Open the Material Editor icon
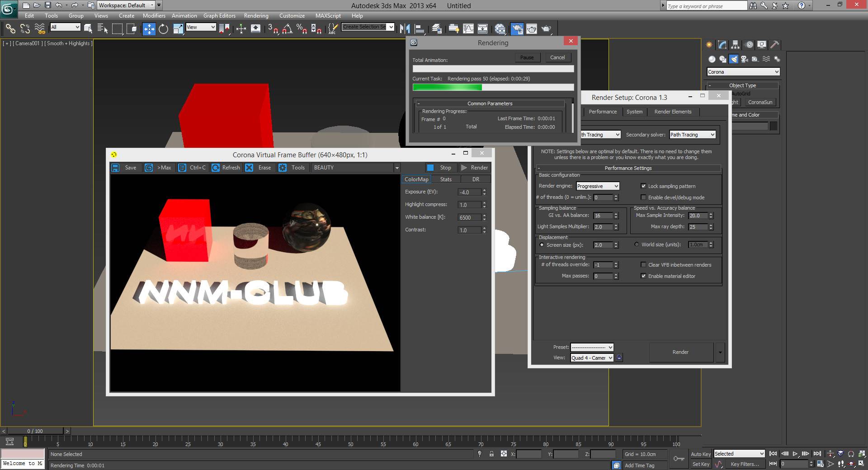Screen dimensions: 868x470 (500, 29)
